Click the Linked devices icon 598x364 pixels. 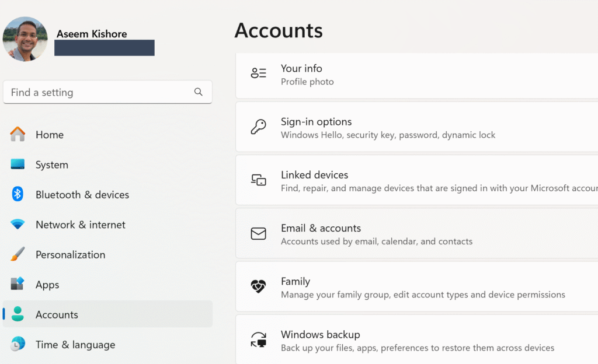pyautogui.click(x=258, y=180)
